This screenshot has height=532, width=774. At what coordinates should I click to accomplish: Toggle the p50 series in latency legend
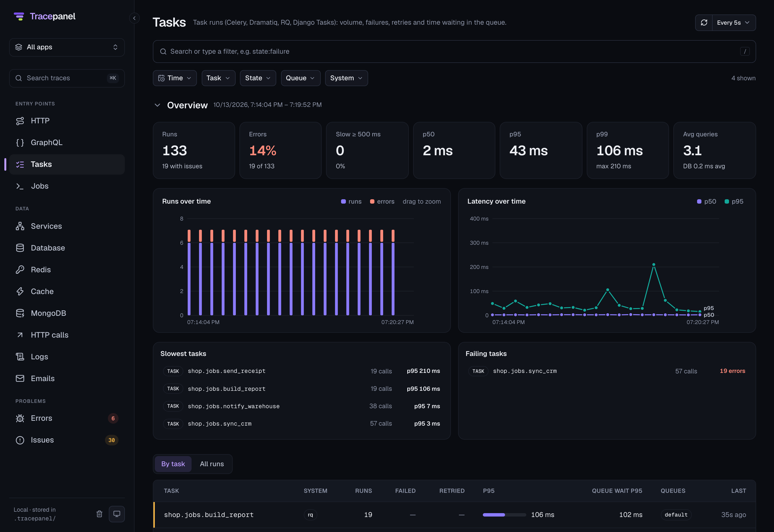pos(706,201)
